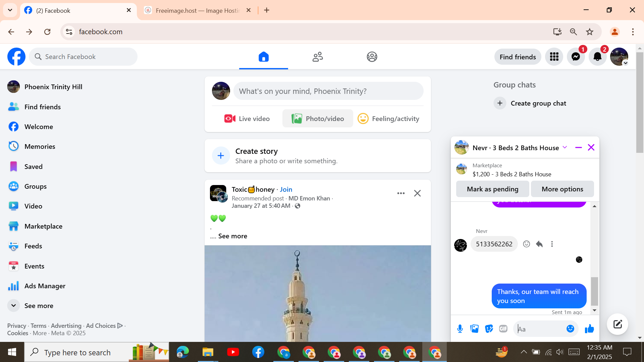Screen dimensions: 644x362
Task: Open the Profile/Groups circle tab in top navigation
Action: coord(372,57)
